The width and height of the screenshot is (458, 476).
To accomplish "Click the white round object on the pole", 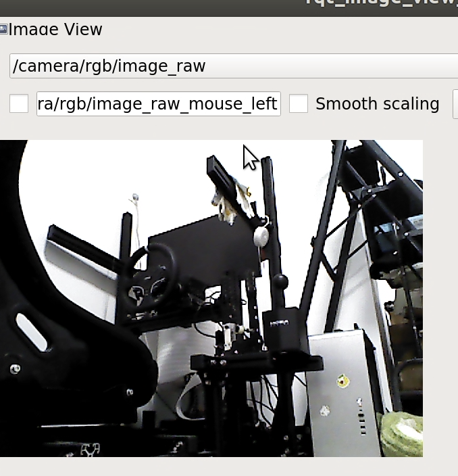I will pyautogui.click(x=261, y=236).
